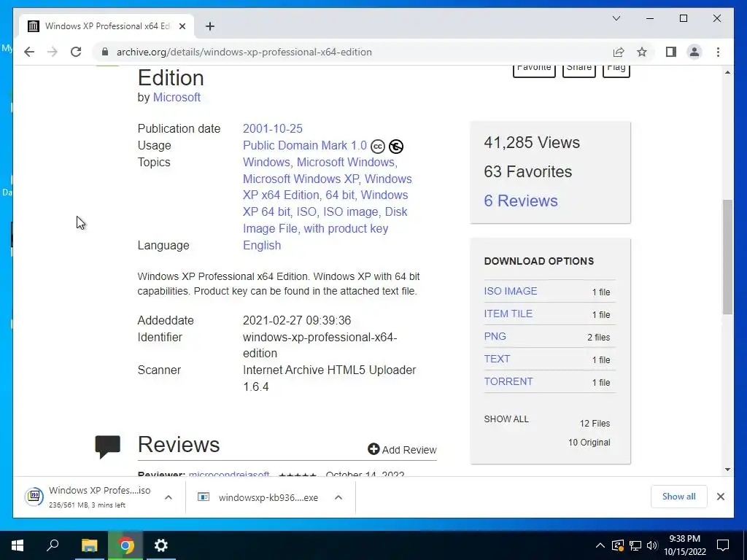Expand options for windowsxp-kb936 exe download
Screen dimensions: 747x560
click(338, 497)
